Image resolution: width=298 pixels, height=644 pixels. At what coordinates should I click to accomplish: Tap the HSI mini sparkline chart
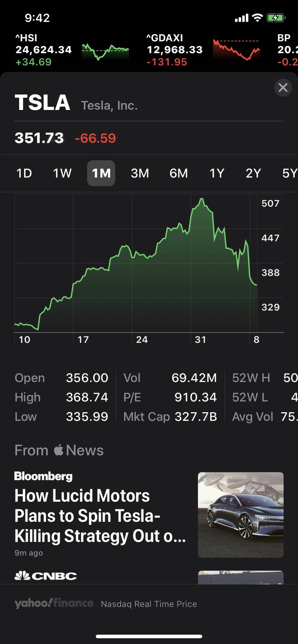click(x=105, y=51)
